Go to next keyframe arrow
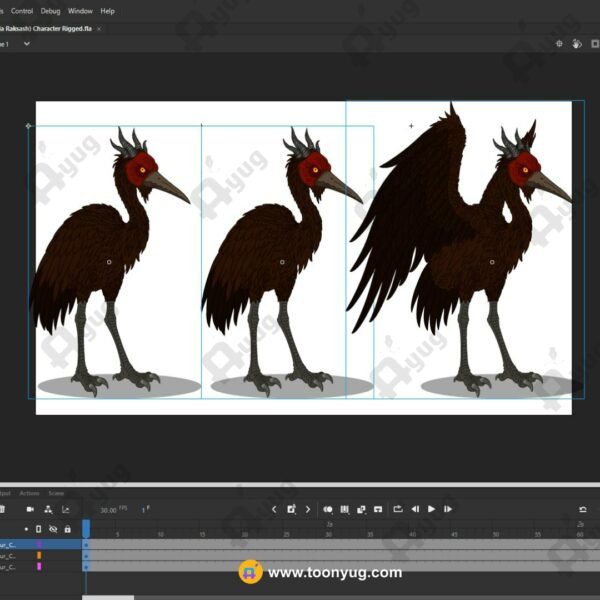This screenshot has height=600, width=600. (308, 509)
